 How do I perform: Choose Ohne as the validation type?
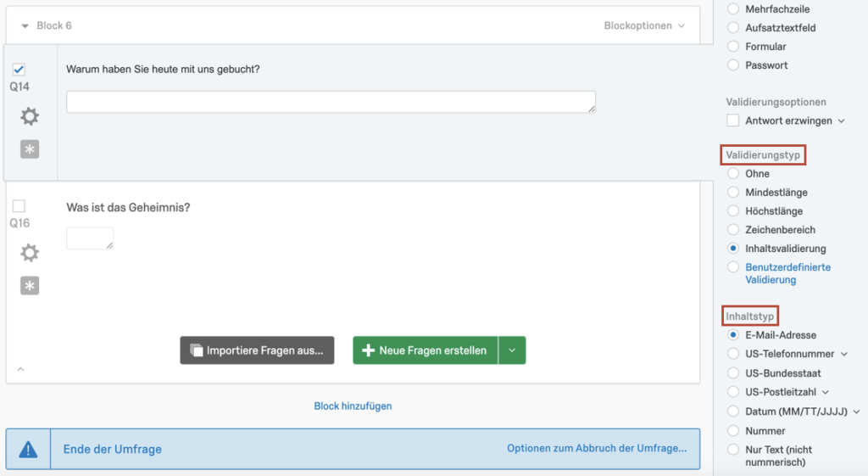click(x=733, y=173)
